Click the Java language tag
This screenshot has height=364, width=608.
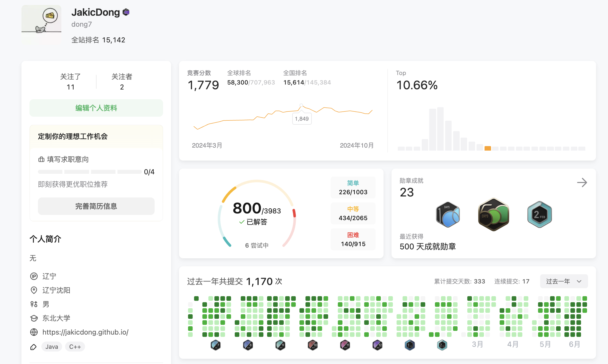pos(52,347)
